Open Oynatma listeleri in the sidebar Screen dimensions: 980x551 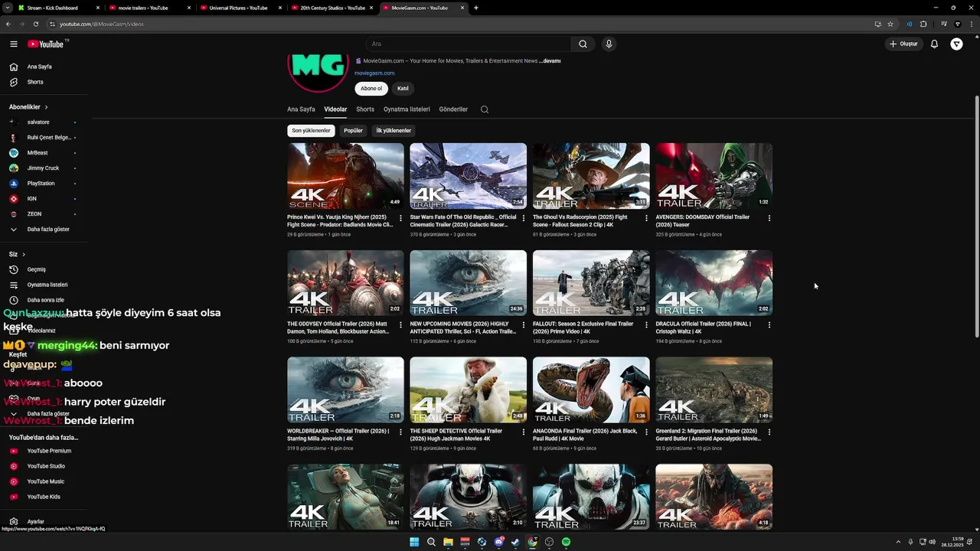coord(47,285)
